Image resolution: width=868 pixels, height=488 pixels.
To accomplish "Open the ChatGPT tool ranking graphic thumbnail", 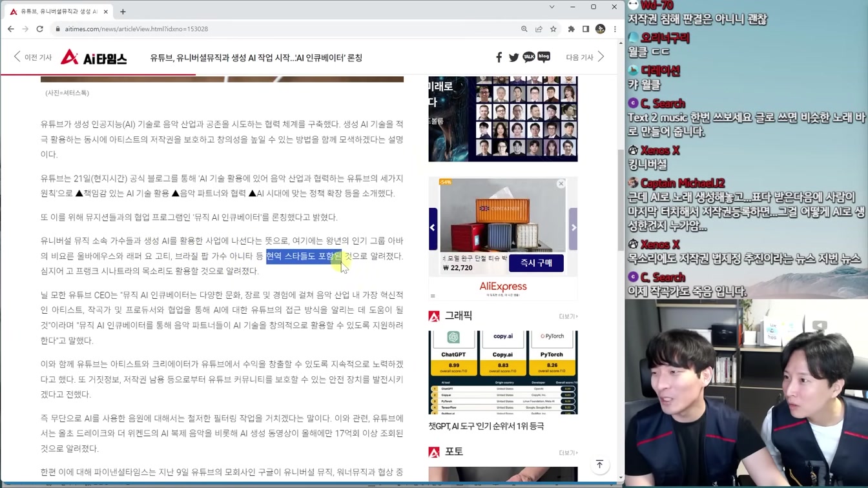I will point(503,372).
